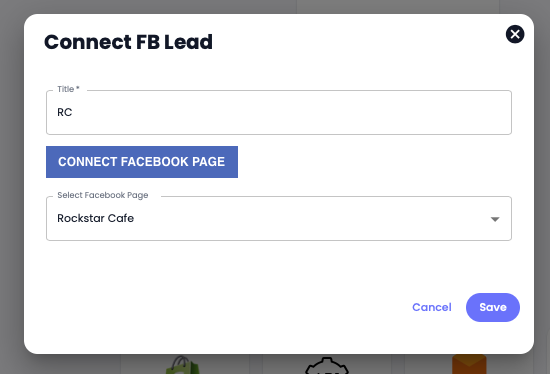Image resolution: width=550 pixels, height=374 pixels.
Task: Click the Connect FB Lead heading
Action: pos(128,42)
